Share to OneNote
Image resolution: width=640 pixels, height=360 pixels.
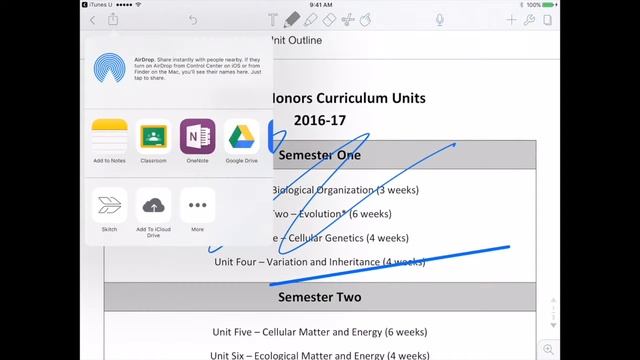pyautogui.click(x=198, y=141)
